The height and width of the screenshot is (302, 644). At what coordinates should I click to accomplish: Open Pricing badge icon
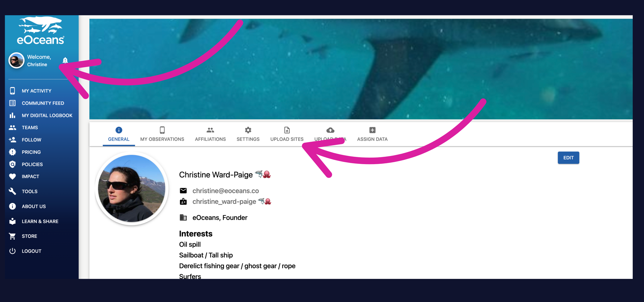[x=12, y=152]
